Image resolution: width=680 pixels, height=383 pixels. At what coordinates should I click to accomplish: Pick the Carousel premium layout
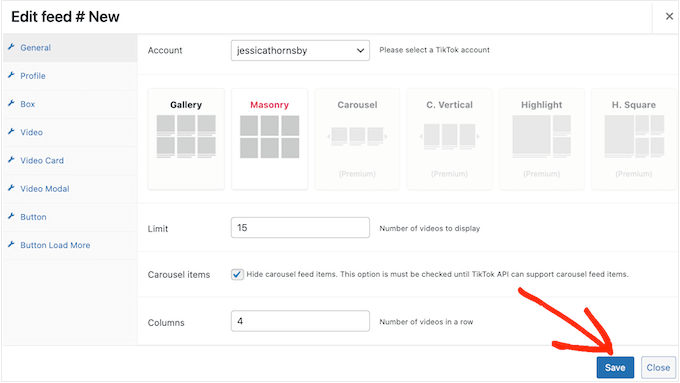point(357,139)
